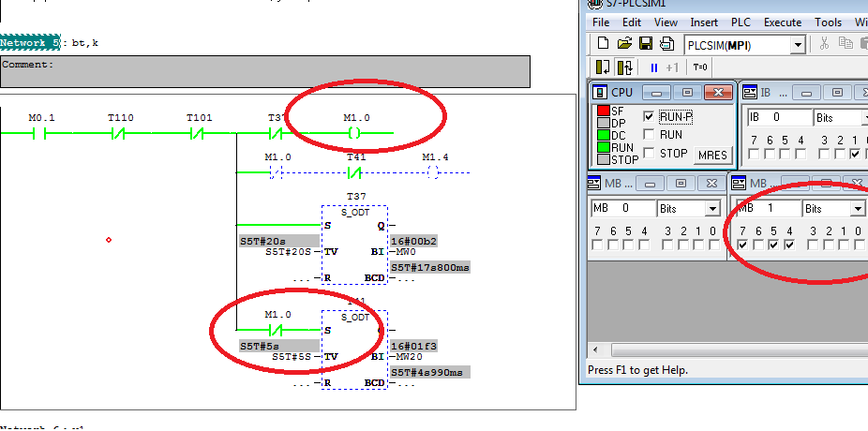Click the MB 0 address input field
The width and height of the screenshot is (868, 431).
pyautogui.click(x=622, y=209)
